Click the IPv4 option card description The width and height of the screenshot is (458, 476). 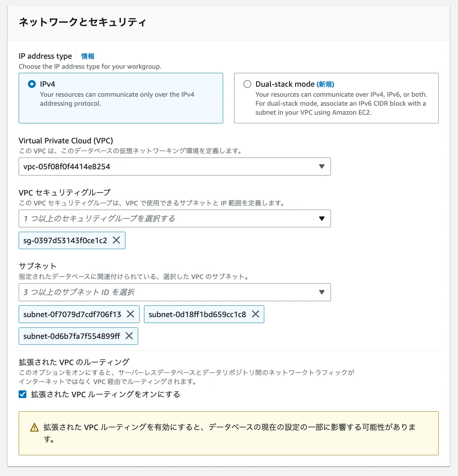click(x=117, y=99)
